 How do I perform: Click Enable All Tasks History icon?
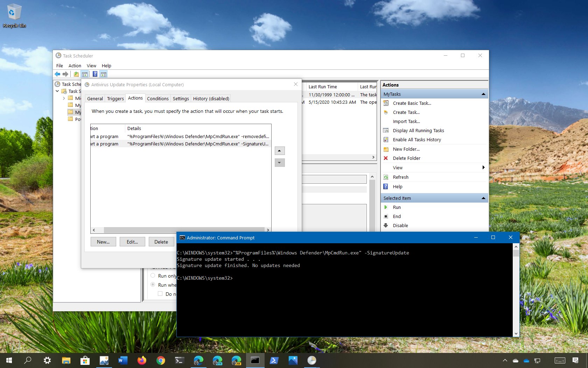pos(386,139)
